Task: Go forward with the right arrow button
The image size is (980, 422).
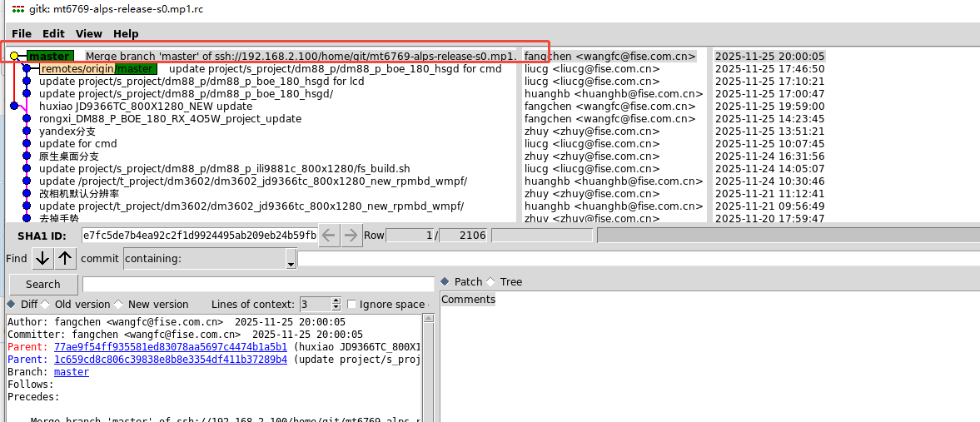Action: 351,235
